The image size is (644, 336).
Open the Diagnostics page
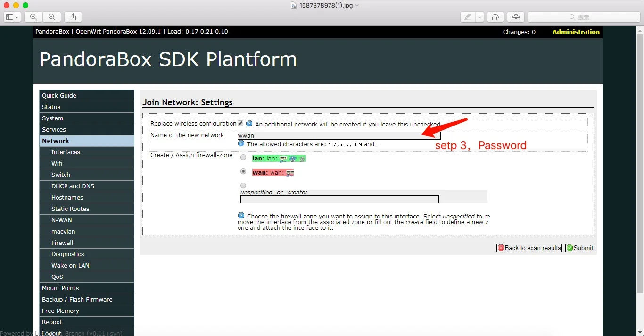(87, 254)
